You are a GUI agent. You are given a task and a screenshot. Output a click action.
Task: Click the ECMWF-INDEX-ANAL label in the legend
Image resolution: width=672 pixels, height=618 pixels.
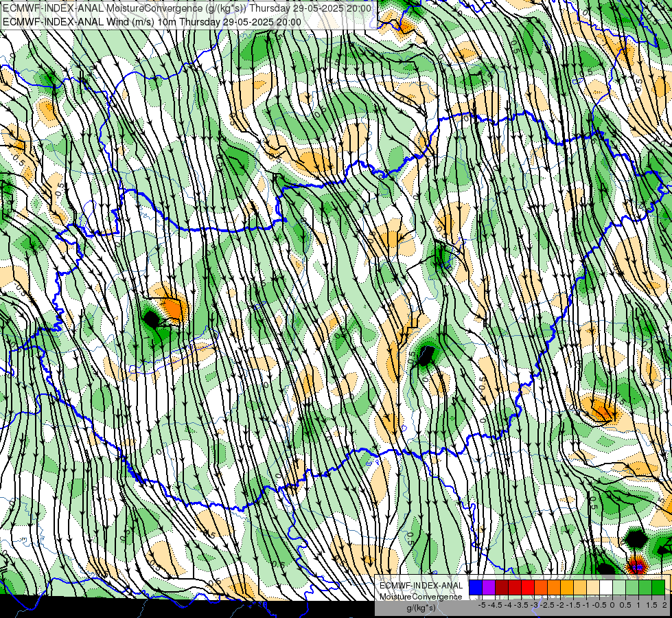coord(421,586)
